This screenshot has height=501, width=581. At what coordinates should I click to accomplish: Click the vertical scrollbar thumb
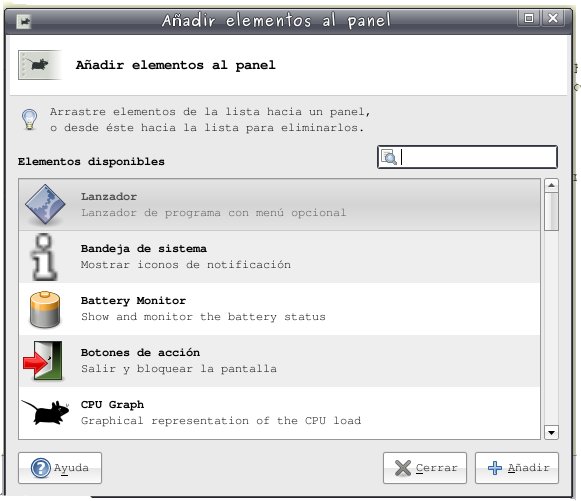[551, 211]
